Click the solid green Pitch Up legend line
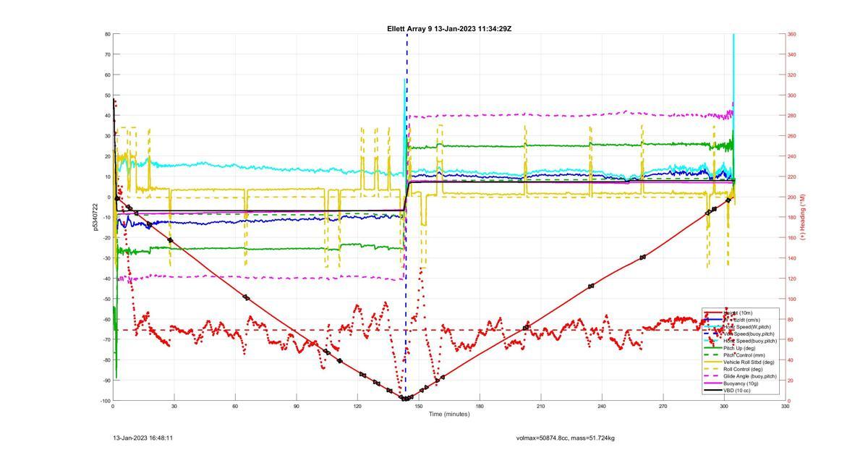Viewport: 868px width, 450px height. [712, 348]
